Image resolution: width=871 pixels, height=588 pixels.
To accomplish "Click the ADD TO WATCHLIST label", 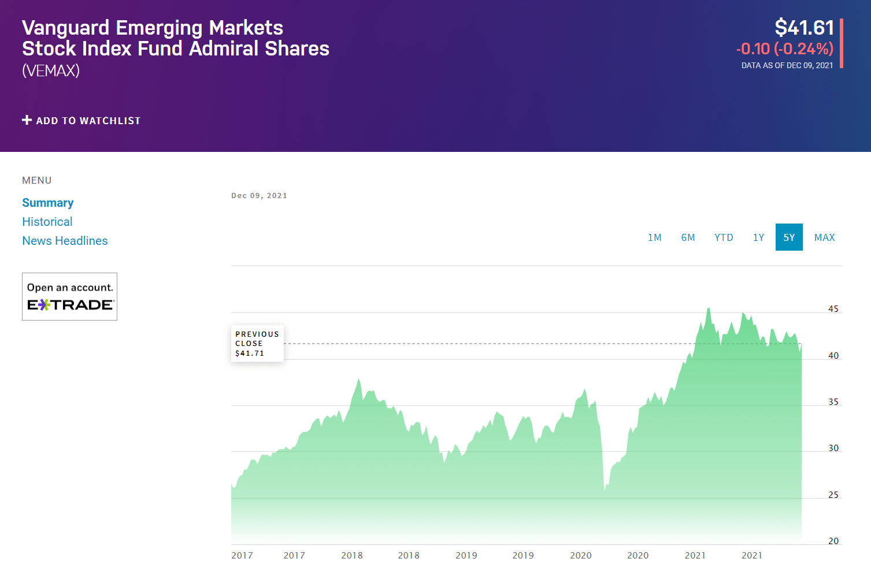I will [88, 121].
